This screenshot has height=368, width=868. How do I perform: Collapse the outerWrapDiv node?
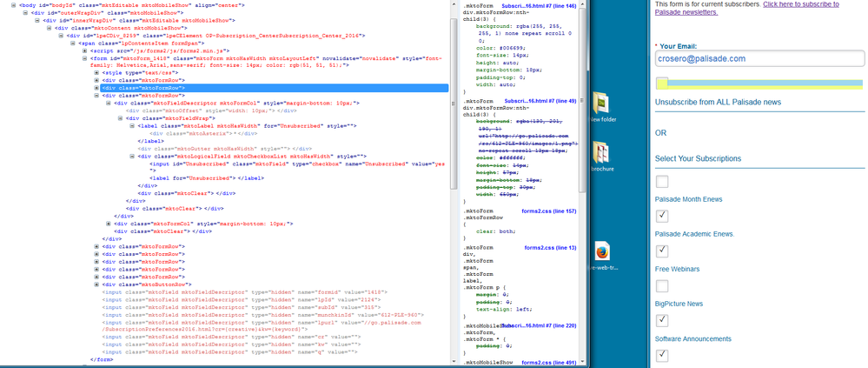click(25, 12)
